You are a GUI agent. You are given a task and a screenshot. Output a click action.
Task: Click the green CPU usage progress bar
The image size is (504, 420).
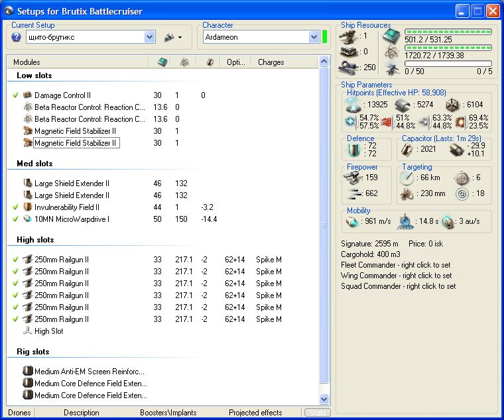click(448, 32)
